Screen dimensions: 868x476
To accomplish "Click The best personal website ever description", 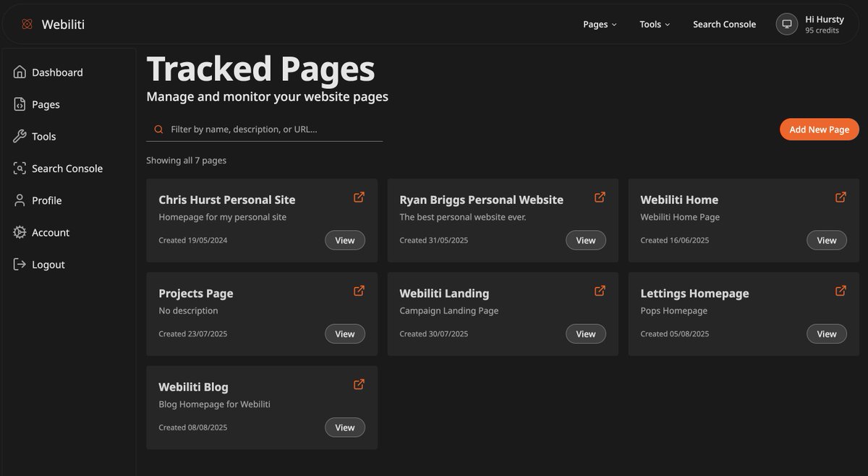I will [463, 217].
